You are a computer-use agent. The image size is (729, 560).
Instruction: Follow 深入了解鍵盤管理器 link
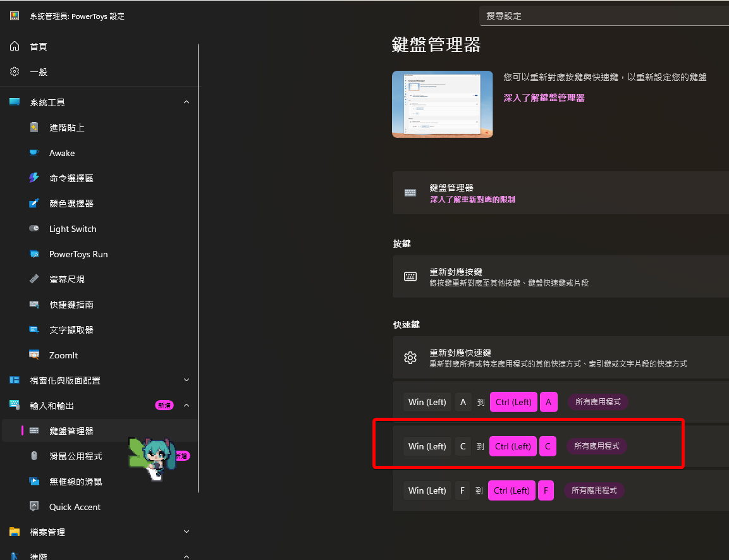(x=544, y=97)
